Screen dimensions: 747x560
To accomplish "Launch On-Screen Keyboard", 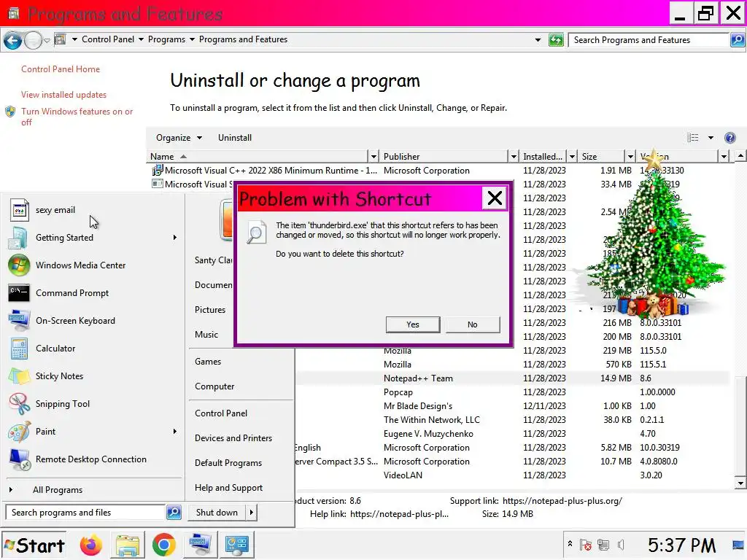I will click(x=75, y=321).
